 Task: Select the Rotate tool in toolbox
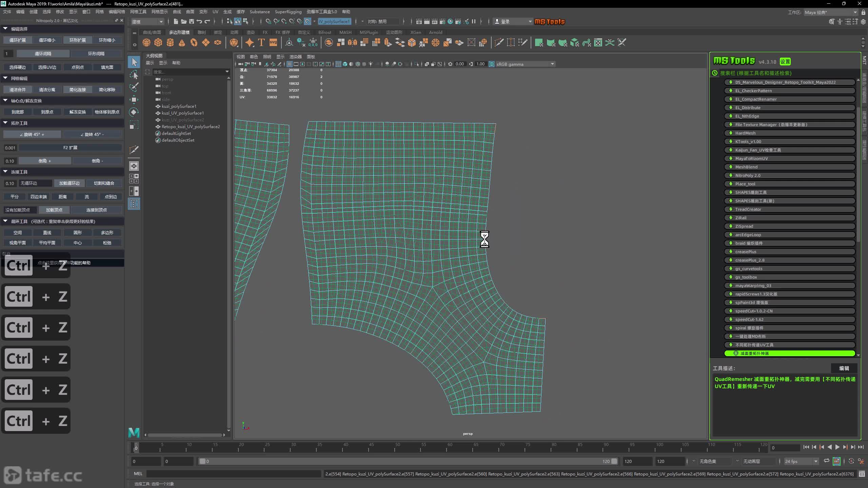134,112
